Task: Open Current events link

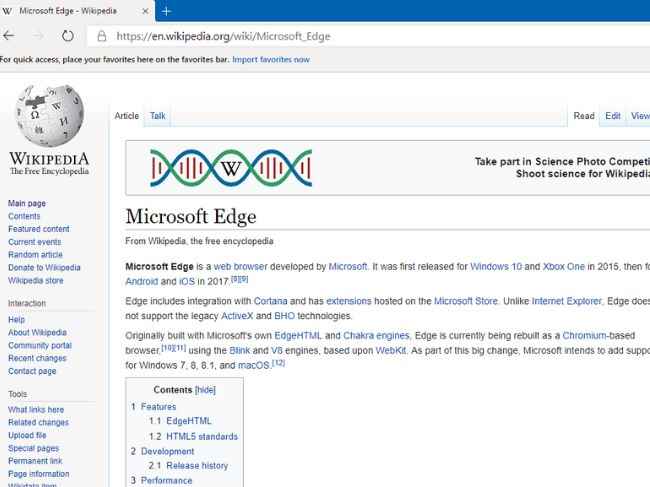Action: (x=34, y=242)
